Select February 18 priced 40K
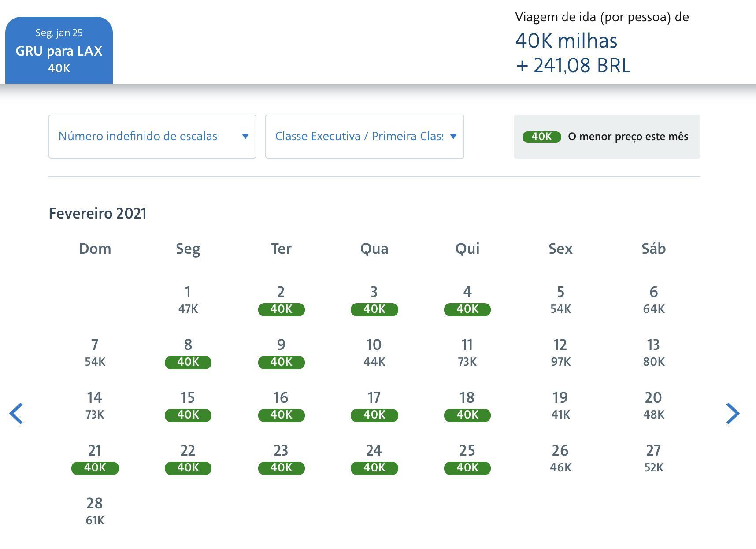The height and width of the screenshot is (549, 756). coord(467,405)
